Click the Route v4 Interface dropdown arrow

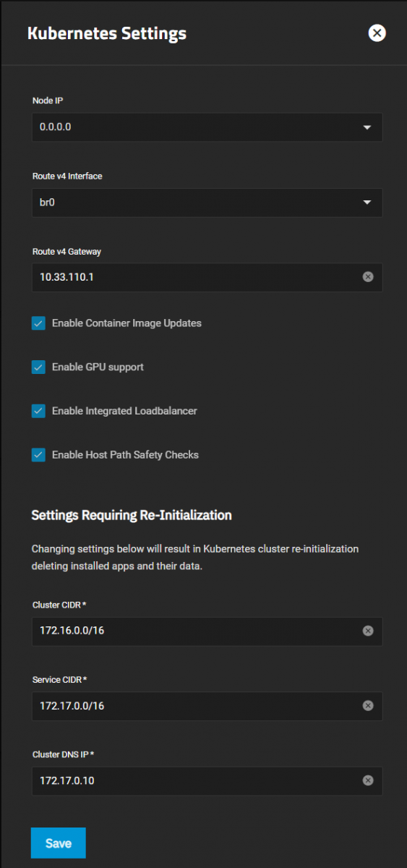pyautogui.click(x=367, y=203)
